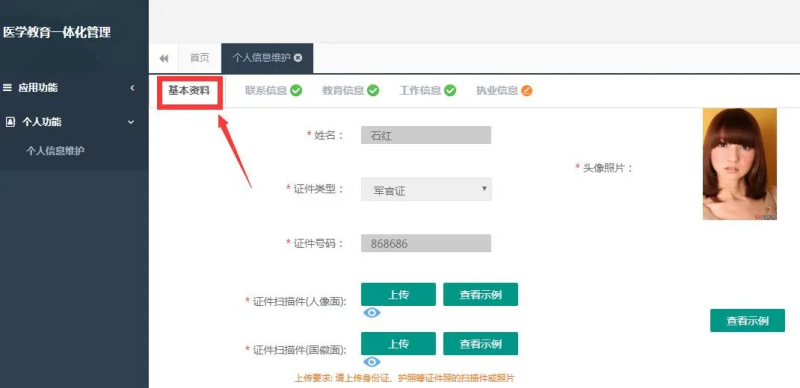
Task: Close the 个人信息维护 tab with its x icon
Action: pyautogui.click(x=298, y=58)
